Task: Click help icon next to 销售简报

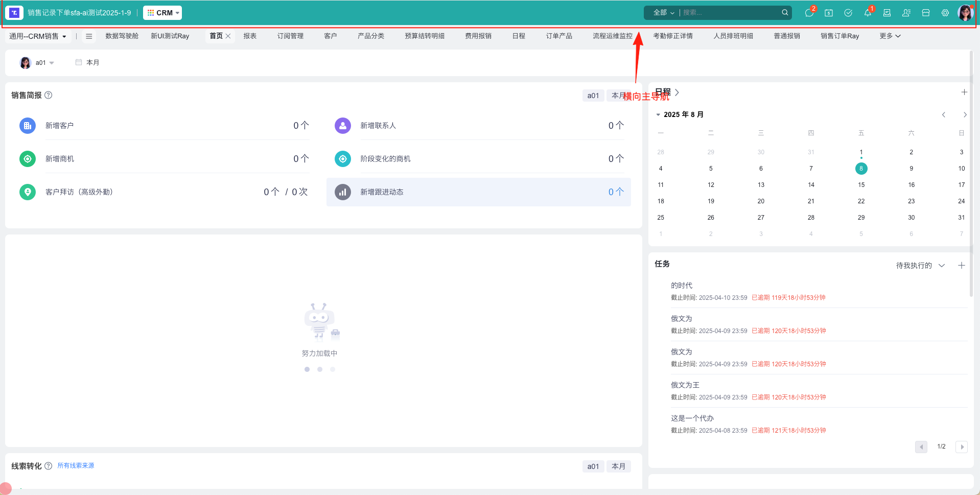Action: [49, 95]
